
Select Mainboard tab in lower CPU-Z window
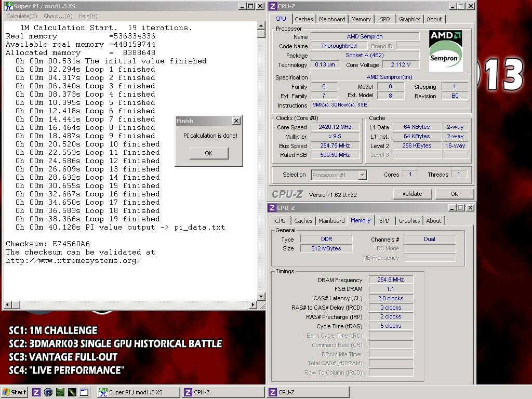(331, 221)
